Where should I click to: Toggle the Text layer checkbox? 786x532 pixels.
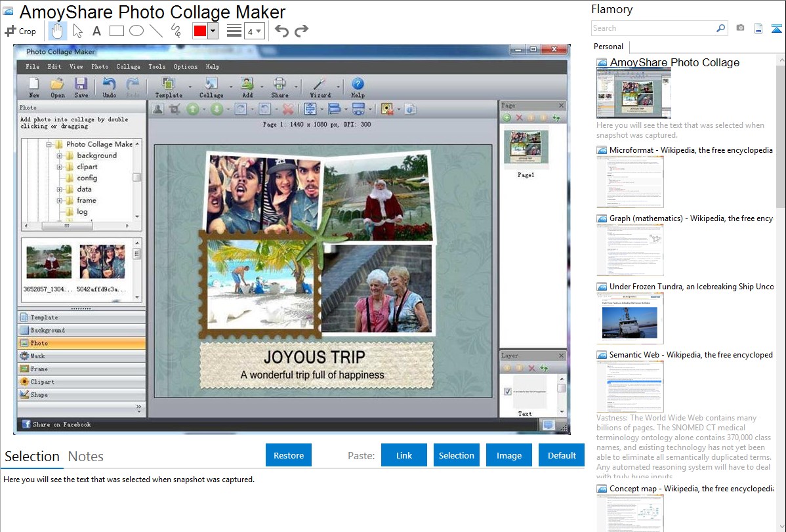coord(507,391)
